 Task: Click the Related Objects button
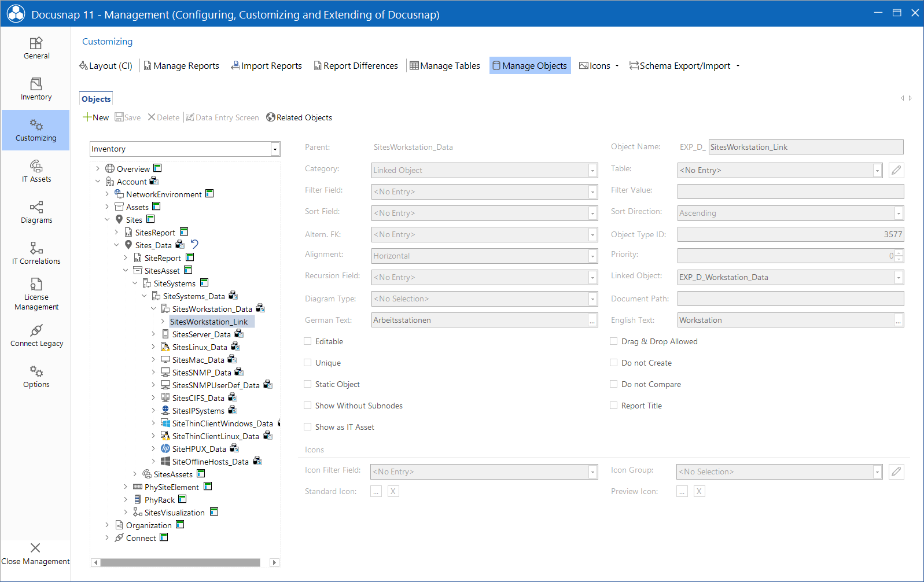(x=299, y=117)
